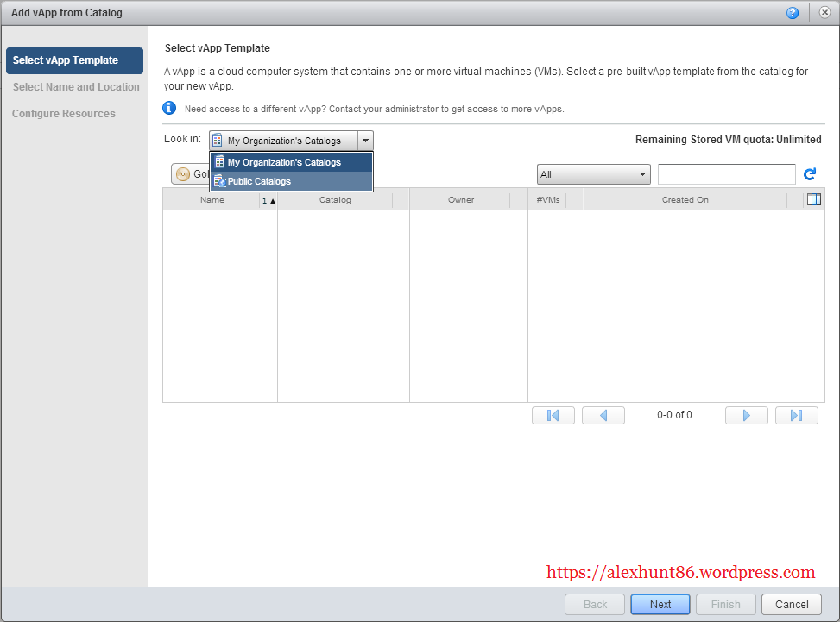Click the help question mark icon

pos(793,13)
